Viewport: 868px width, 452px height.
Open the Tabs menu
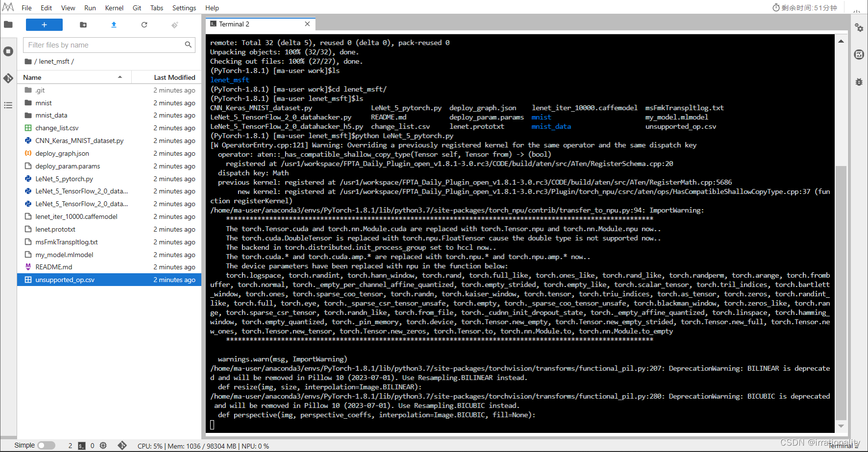(157, 8)
